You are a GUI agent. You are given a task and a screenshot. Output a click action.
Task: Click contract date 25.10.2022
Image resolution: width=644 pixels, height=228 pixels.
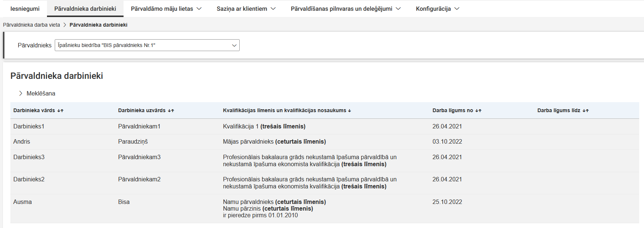447,202
